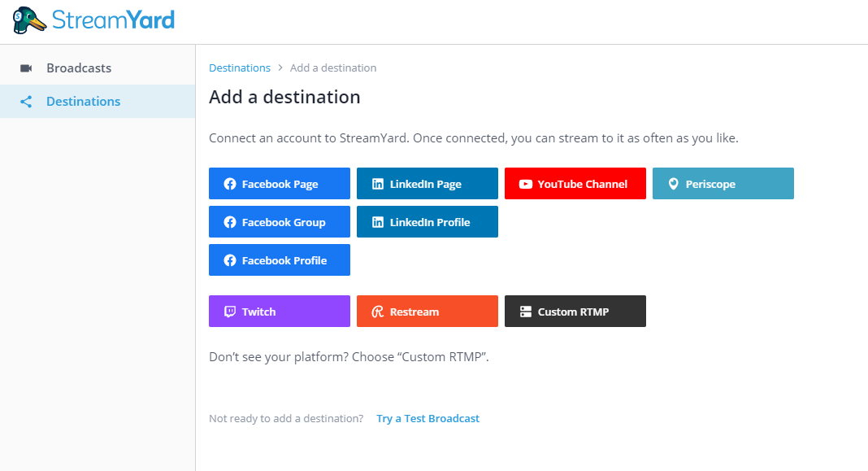Click the Periscope pin icon
Image resolution: width=868 pixels, height=471 pixels.
pyautogui.click(x=673, y=184)
